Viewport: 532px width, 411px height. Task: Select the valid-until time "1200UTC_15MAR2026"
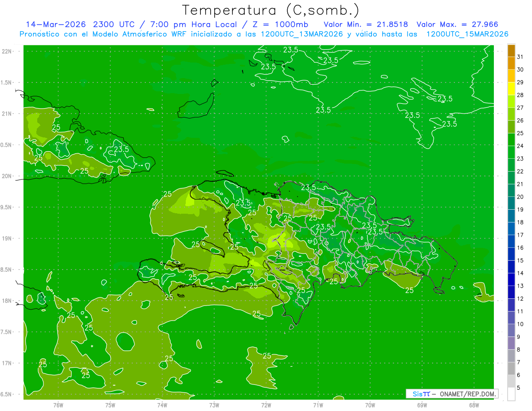coord(467,34)
